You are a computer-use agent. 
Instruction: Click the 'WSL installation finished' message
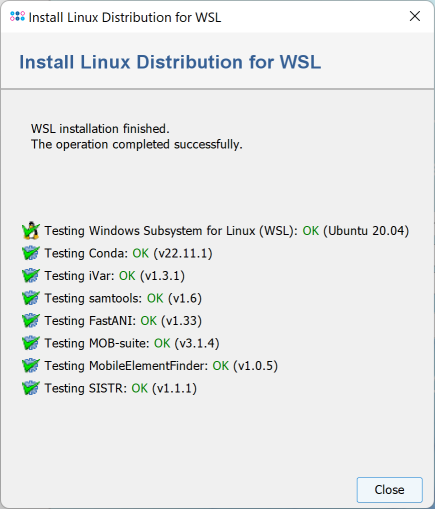(x=100, y=129)
